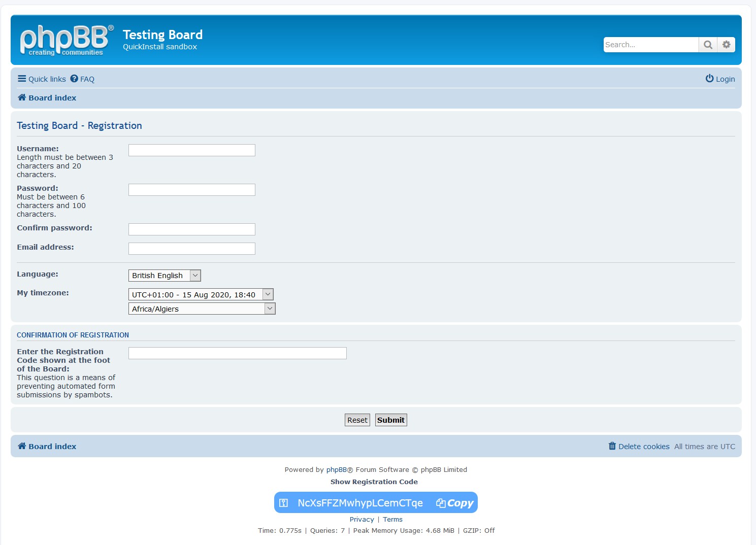Screen dimensions: 756x545
Task: Click into the Password field
Action: pos(192,190)
